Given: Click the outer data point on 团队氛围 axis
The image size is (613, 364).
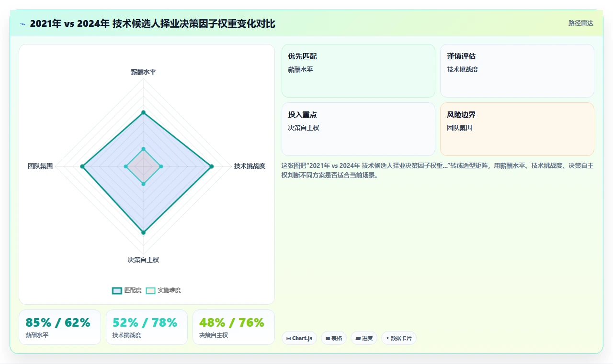Looking at the screenshot, I should tap(82, 166).
